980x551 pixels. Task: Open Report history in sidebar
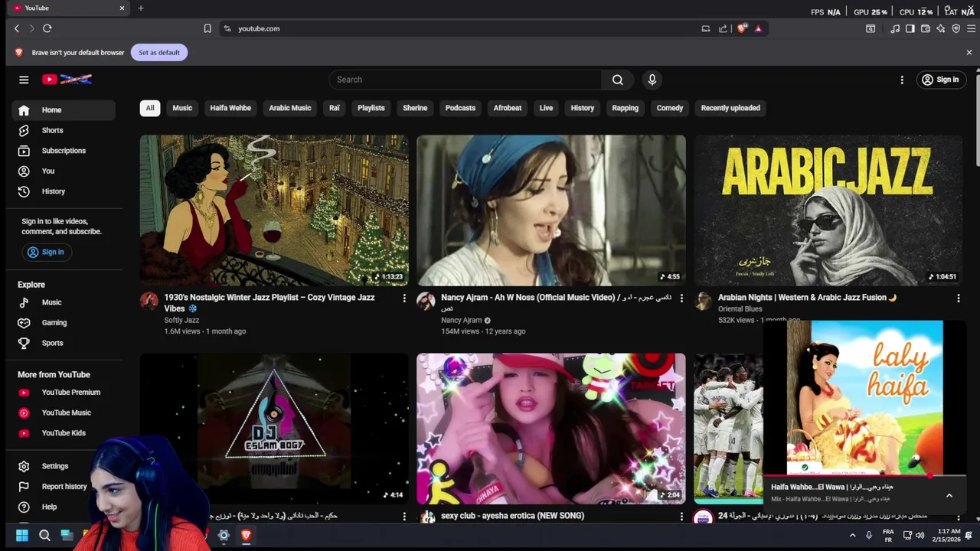tap(64, 487)
